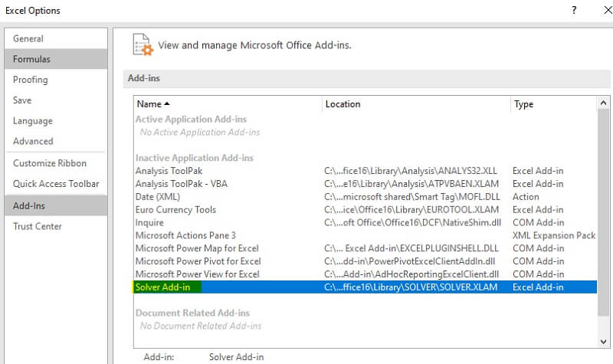Click the add-ins document gear icon
The image size is (613, 364).
pos(143,44)
